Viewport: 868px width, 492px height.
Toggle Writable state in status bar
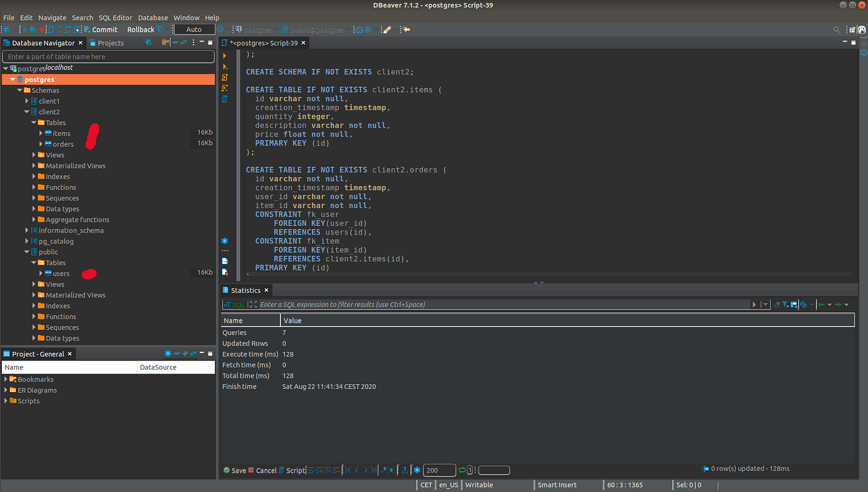tap(479, 485)
